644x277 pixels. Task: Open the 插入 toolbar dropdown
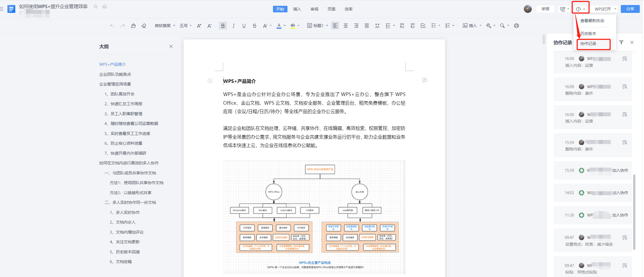tap(472, 26)
